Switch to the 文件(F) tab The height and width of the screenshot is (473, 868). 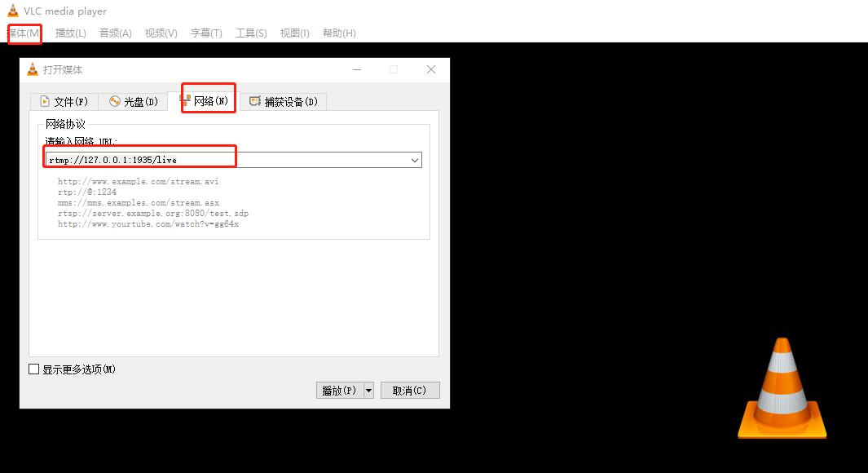[x=64, y=102]
